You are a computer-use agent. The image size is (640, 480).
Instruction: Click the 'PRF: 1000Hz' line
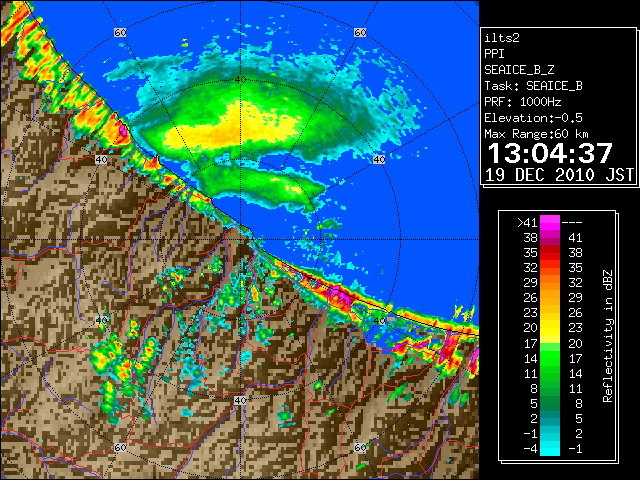coord(523,102)
